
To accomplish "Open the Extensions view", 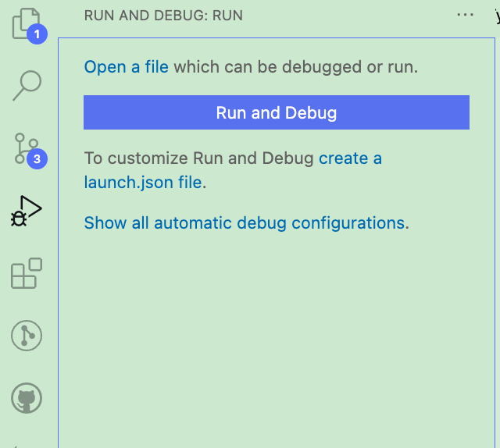I will pos(27,273).
